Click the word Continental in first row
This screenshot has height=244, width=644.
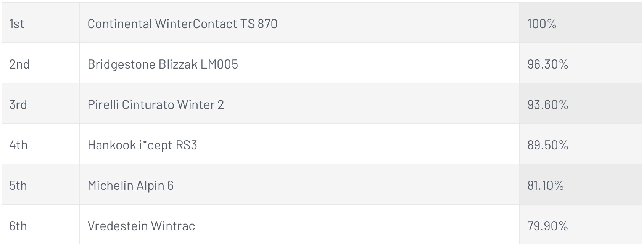pos(120,24)
